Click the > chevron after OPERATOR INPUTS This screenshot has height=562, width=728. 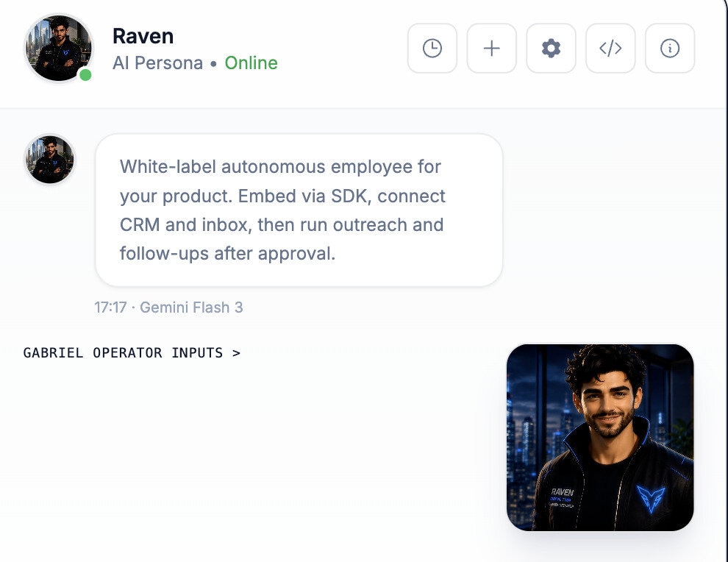pos(236,353)
